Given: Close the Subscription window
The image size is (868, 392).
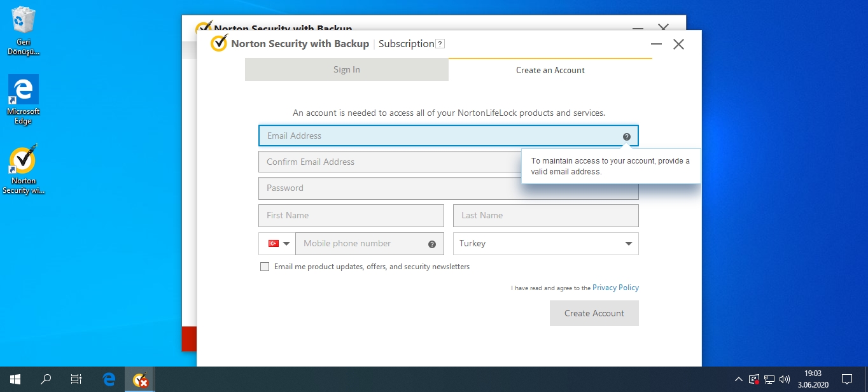Looking at the screenshot, I should point(678,45).
